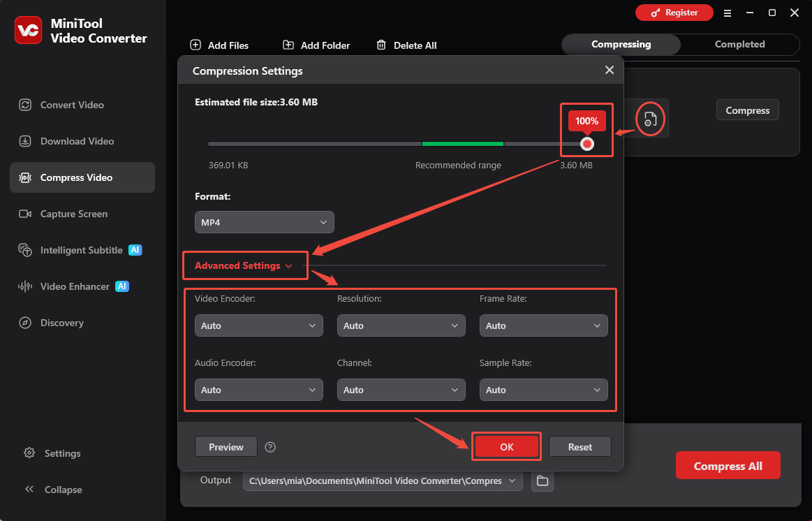Screen dimensions: 812x521
Task: Click the Compress All button
Action: click(728, 466)
